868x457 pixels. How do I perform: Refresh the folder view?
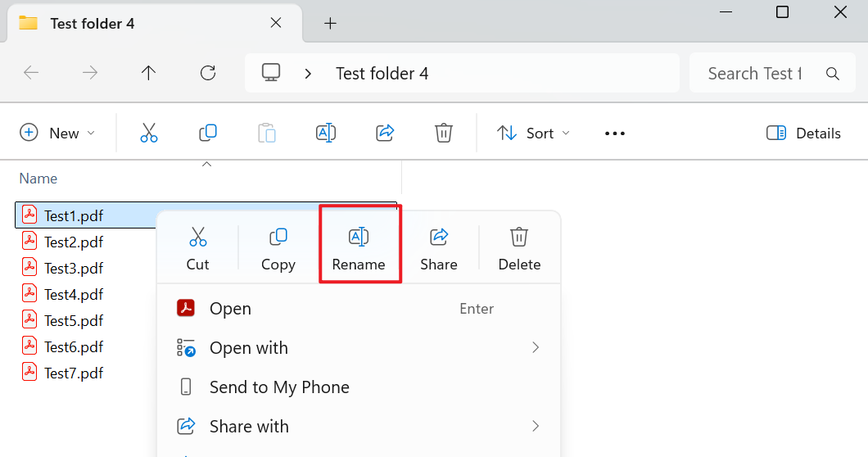pyautogui.click(x=208, y=73)
